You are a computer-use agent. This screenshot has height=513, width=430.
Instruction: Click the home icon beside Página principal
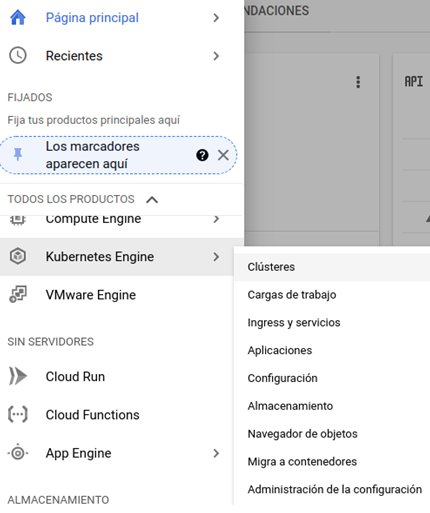point(18,17)
